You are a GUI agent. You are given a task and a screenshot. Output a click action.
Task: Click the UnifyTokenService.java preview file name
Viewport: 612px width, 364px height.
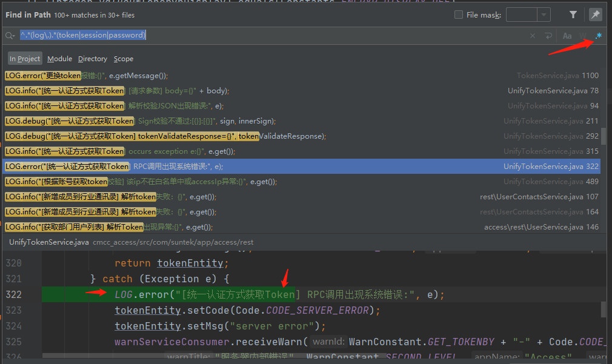(49, 242)
